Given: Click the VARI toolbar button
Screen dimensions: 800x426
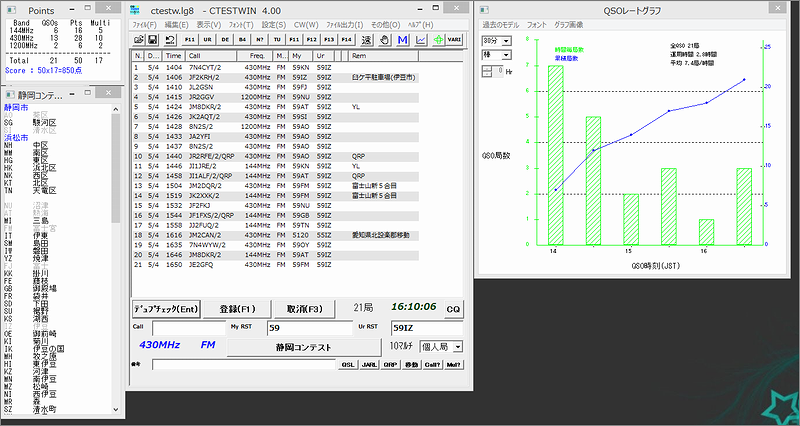Looking at the screenshot, I should click(x=454, y=39).
